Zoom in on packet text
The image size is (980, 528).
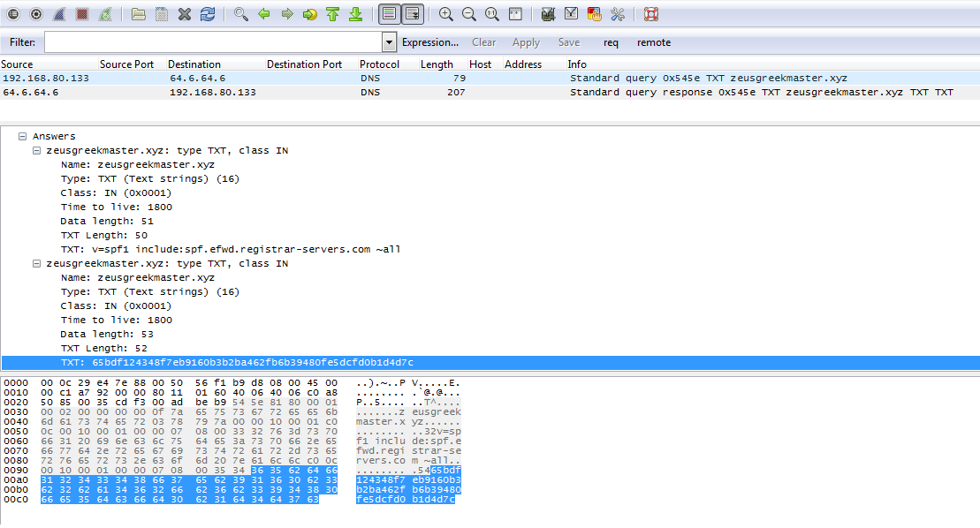tap(446, 14)
